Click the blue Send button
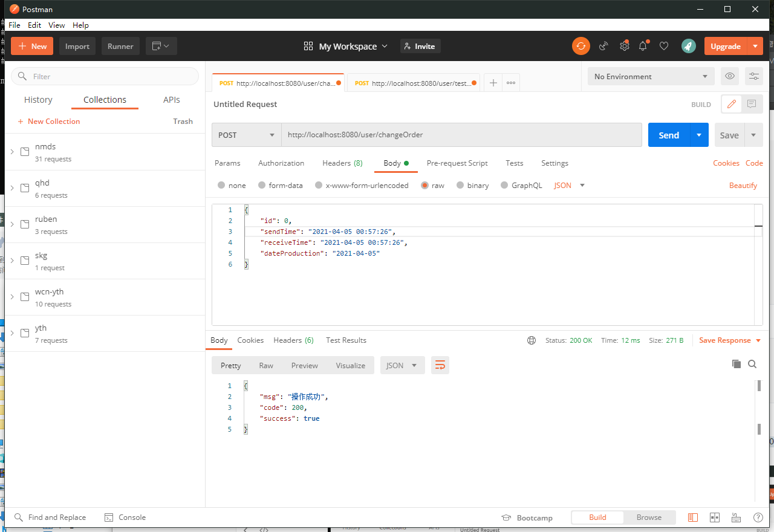The height and width of the screenshot is (532, 774). pyautogui.click(x=669, y=135)
